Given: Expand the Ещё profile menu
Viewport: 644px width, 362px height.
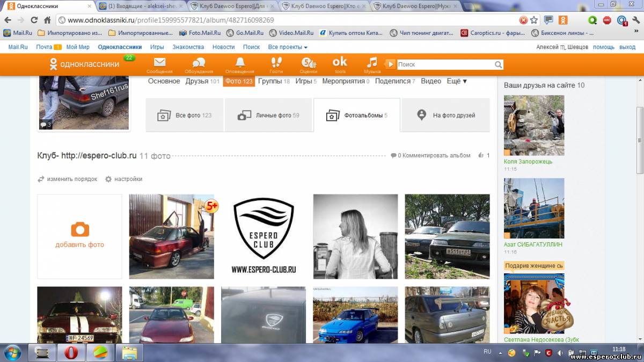Looking at the screenshot, I should coord(457,81).
